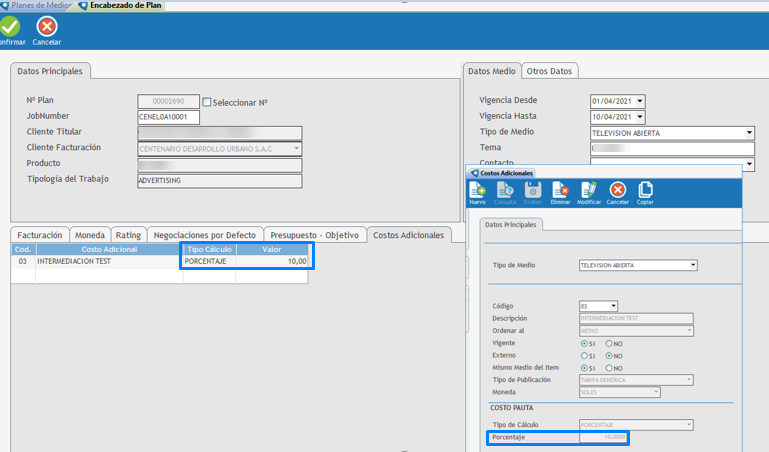Open the Vigencia Desde date dropdown
769x452 pixels.
(640, 101)
